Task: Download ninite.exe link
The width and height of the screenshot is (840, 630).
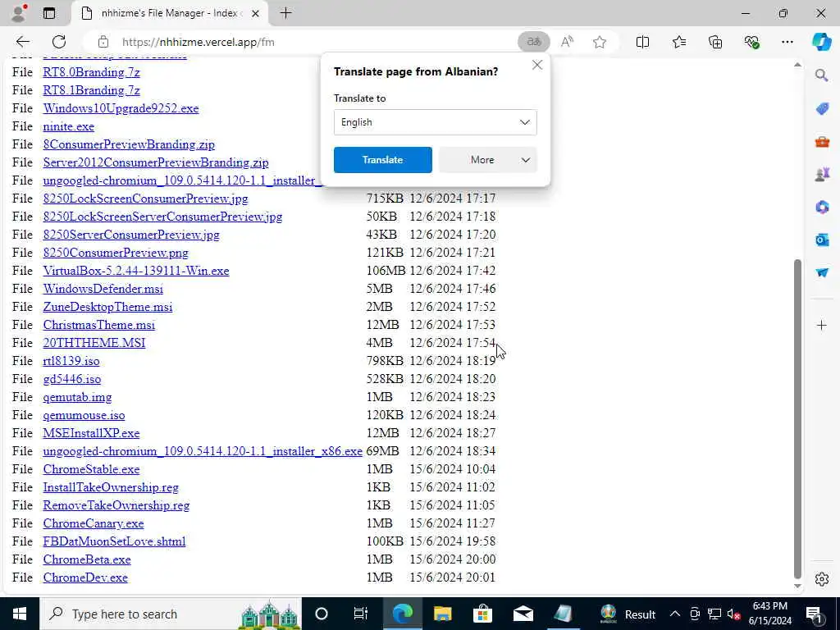Action: pyautogui.click(x=69, y=126)
